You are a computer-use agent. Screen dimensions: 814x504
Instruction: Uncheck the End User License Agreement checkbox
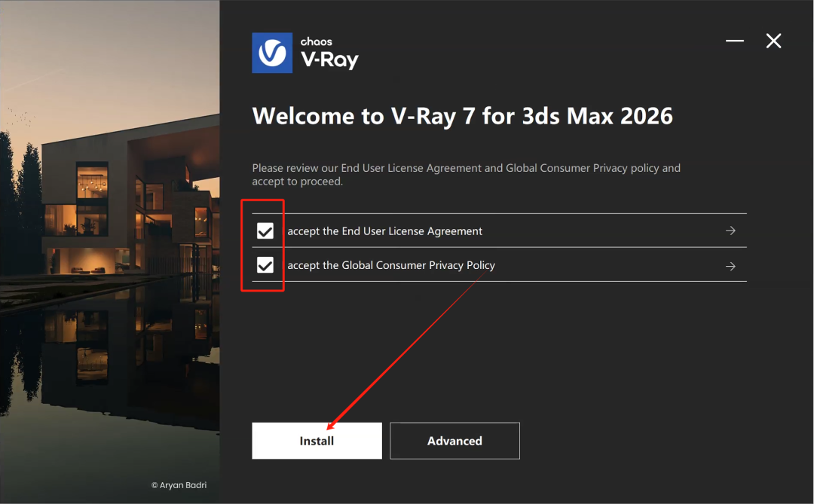click(x=265, y=231)
